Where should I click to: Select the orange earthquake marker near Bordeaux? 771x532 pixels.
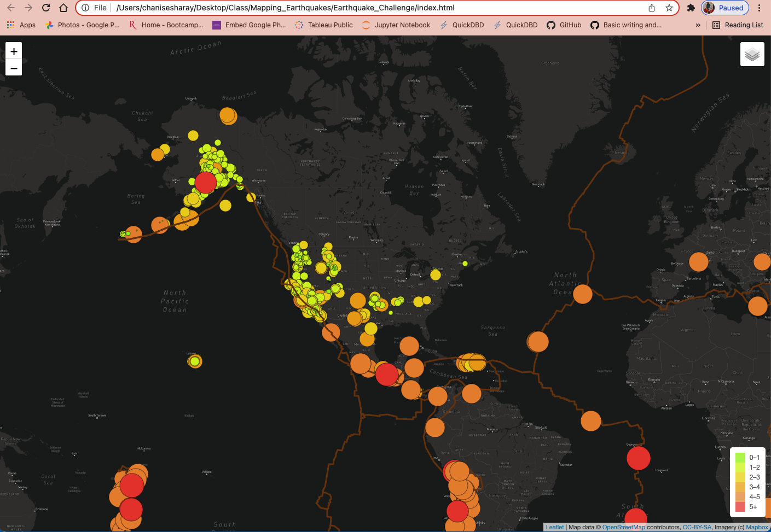699,261
